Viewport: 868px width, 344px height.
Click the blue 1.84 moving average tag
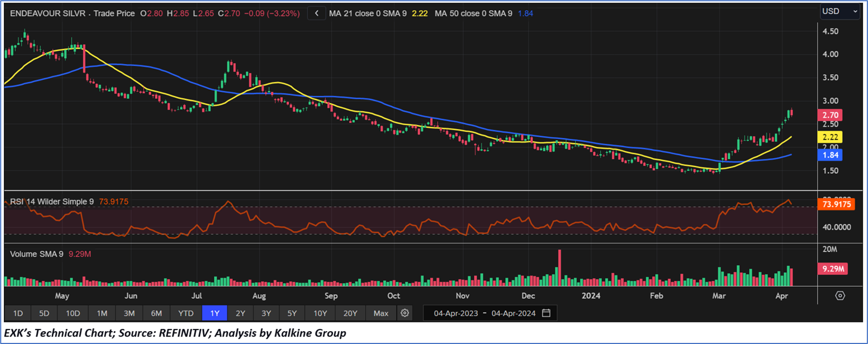[830, 155]
